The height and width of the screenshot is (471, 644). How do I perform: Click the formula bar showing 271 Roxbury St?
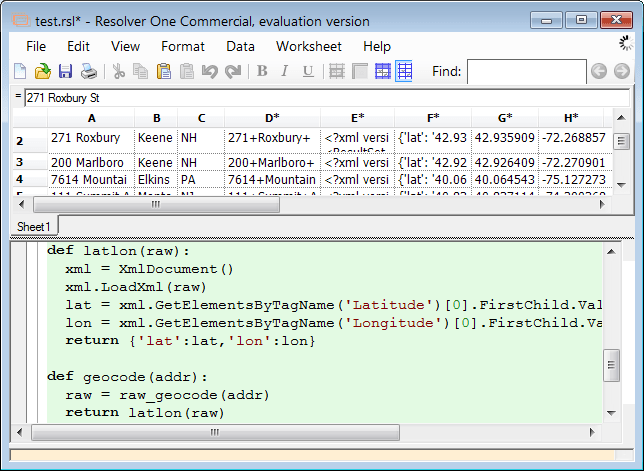(327, 98)
